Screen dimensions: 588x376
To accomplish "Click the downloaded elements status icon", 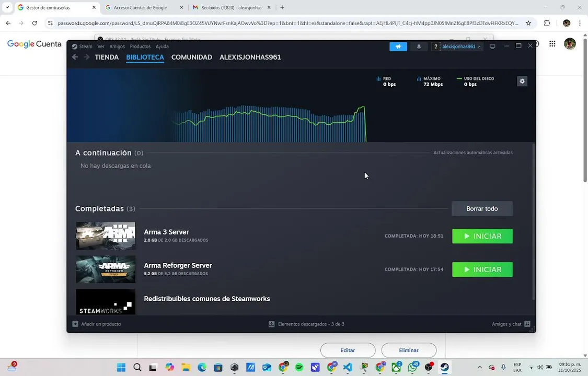I will click(271, 324).
